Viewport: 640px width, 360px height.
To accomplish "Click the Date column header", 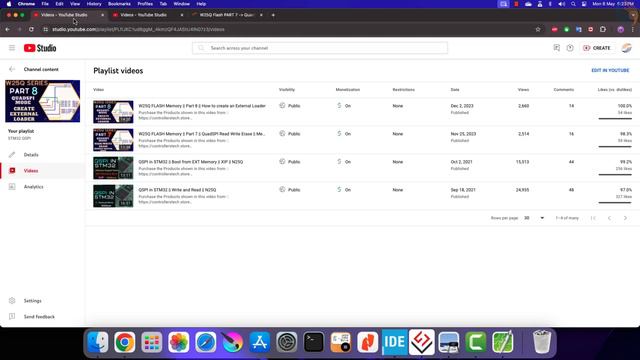I will [x=455, y=90].
